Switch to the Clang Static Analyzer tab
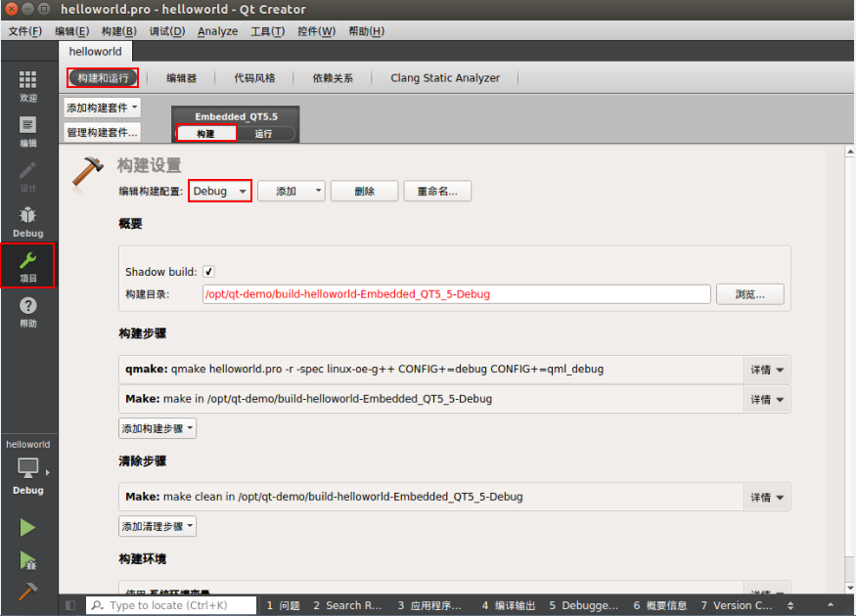 pos(445,77)
